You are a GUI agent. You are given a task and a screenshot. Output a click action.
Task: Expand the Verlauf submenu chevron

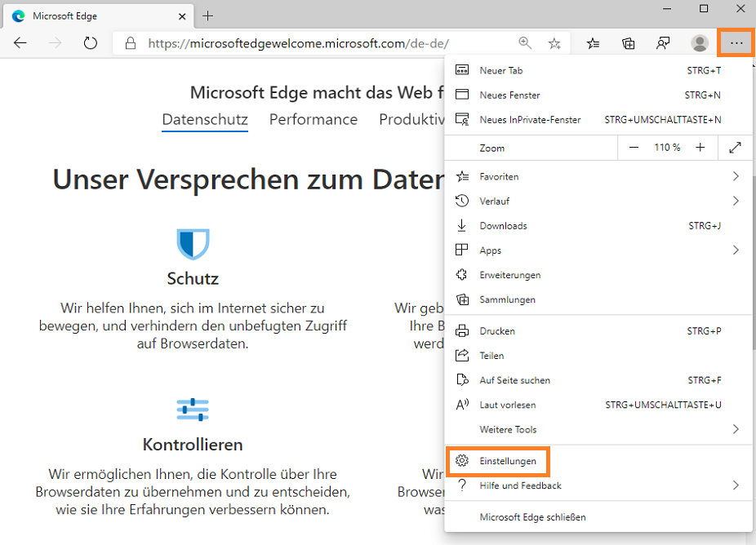click(x=736, y=201)
